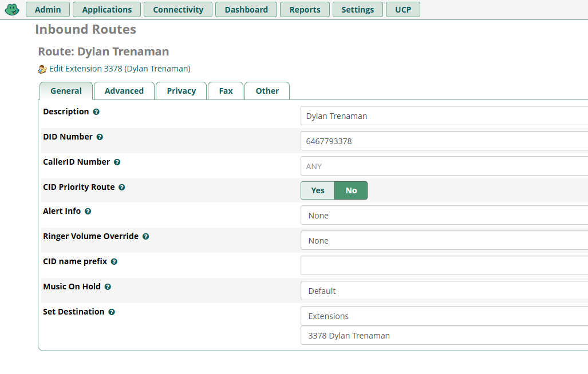Screen dimensions: 588x374
Task: Show help for CallerID Number
Action: pyautogui.click(x=117, y=162)
